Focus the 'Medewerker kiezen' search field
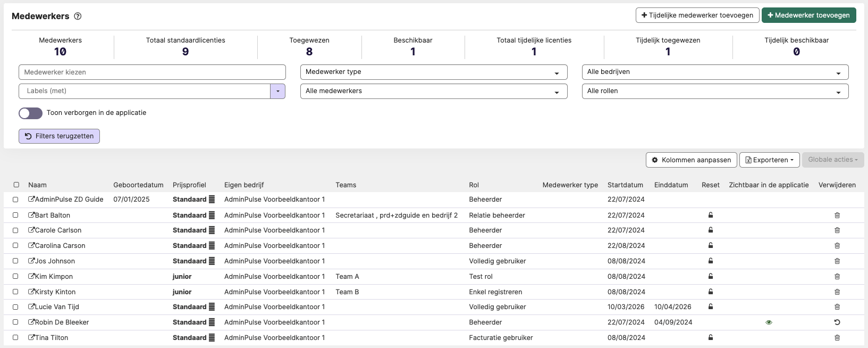868x348 pixels. point(152,72)
